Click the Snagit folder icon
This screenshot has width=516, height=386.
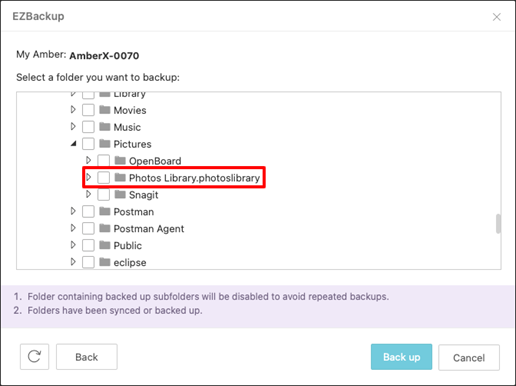[120, 194]
